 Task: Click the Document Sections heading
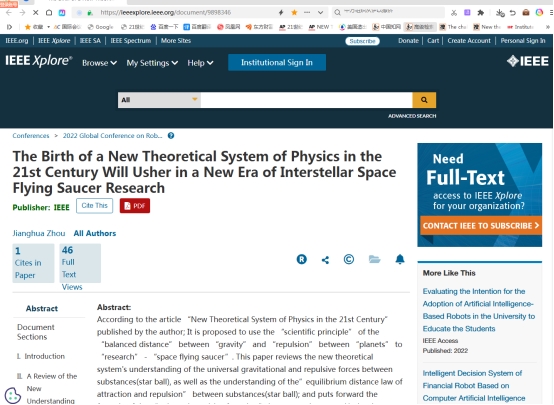[36, 332]
